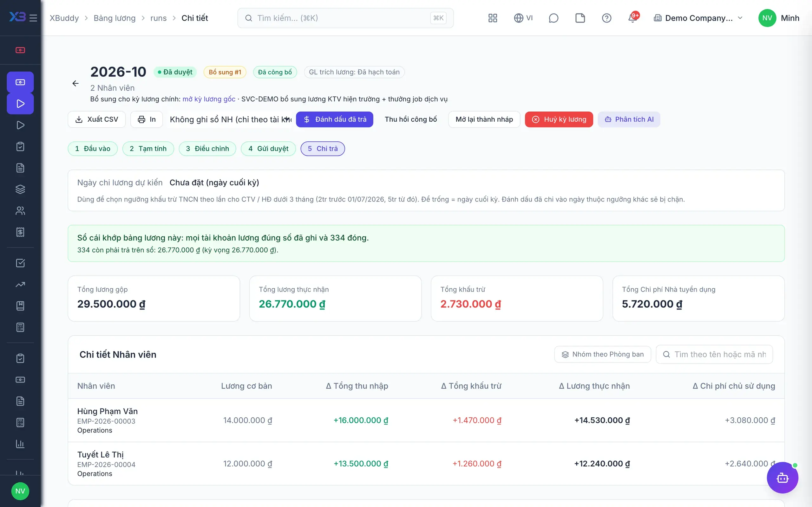This screenshot has height=507, width=812.
Task: Open the bank posting method dropdown
Action: [231, 119]
